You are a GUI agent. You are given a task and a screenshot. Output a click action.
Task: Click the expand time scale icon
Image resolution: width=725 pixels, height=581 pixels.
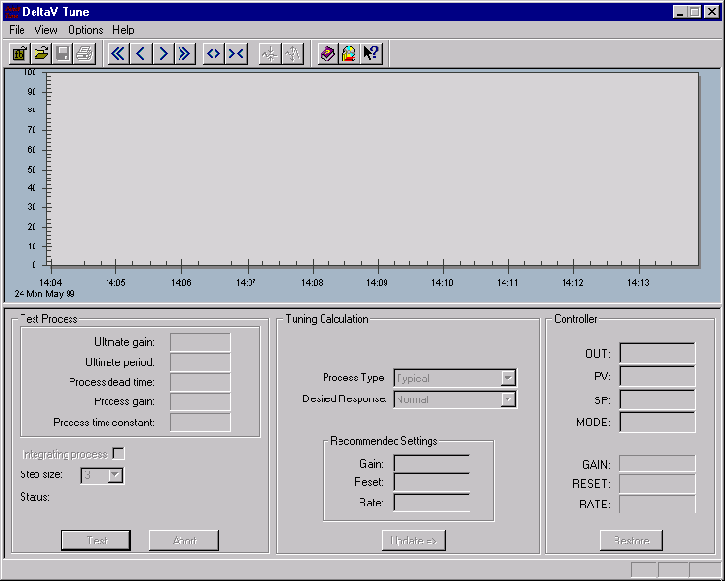tap(214, 54)
